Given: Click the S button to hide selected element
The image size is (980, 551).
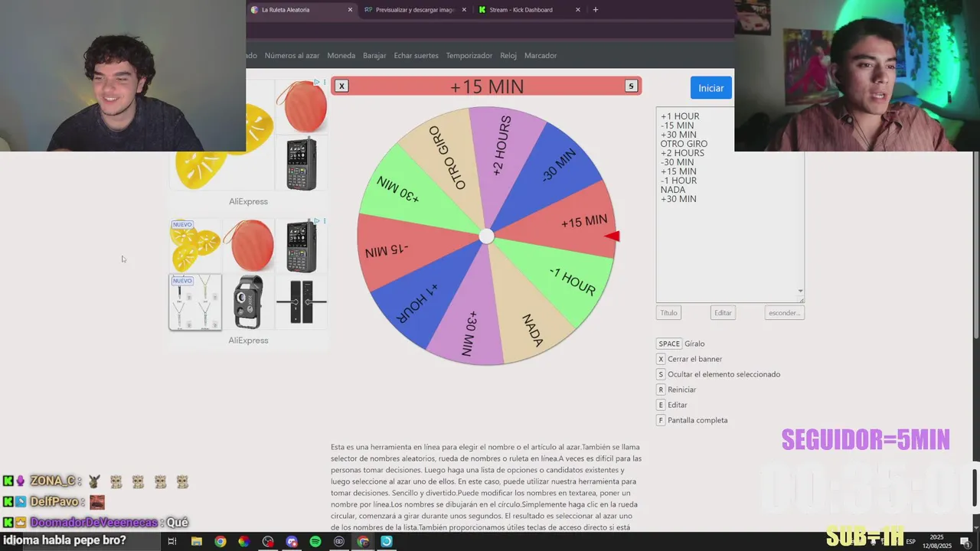Looking at the screenshot, I should pyautogui.click(x=631, y=86).
